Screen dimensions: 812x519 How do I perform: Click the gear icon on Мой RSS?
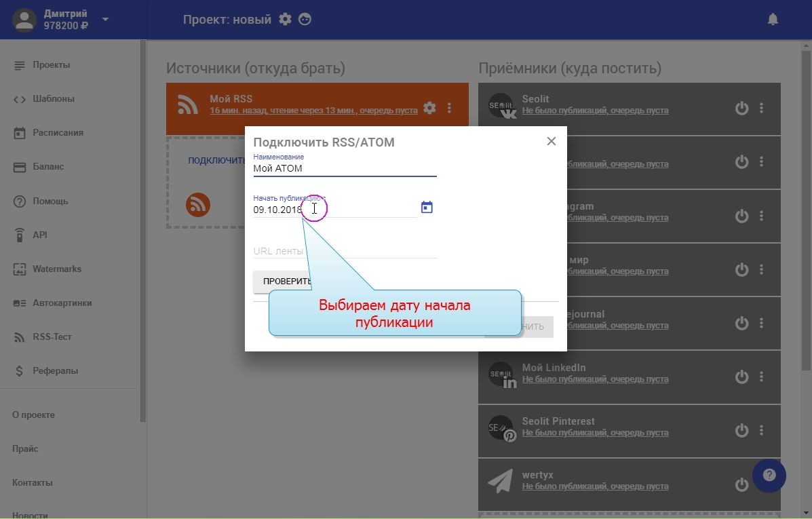(429, 108)
